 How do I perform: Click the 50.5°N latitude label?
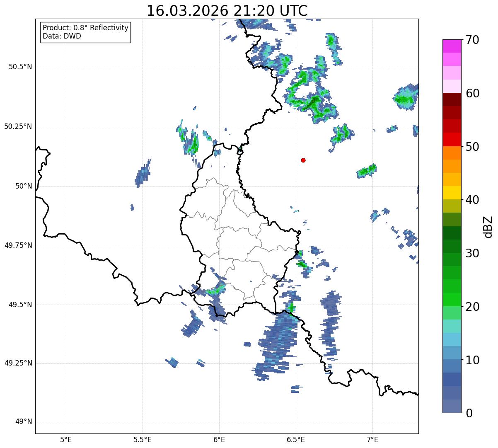click(20, 67)
